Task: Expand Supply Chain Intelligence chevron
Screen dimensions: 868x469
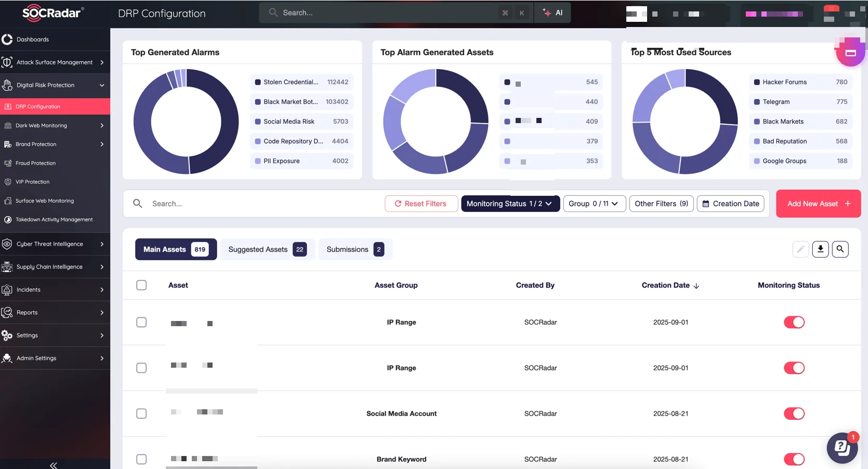Action: pyautogui.click(x=102, y=267)
